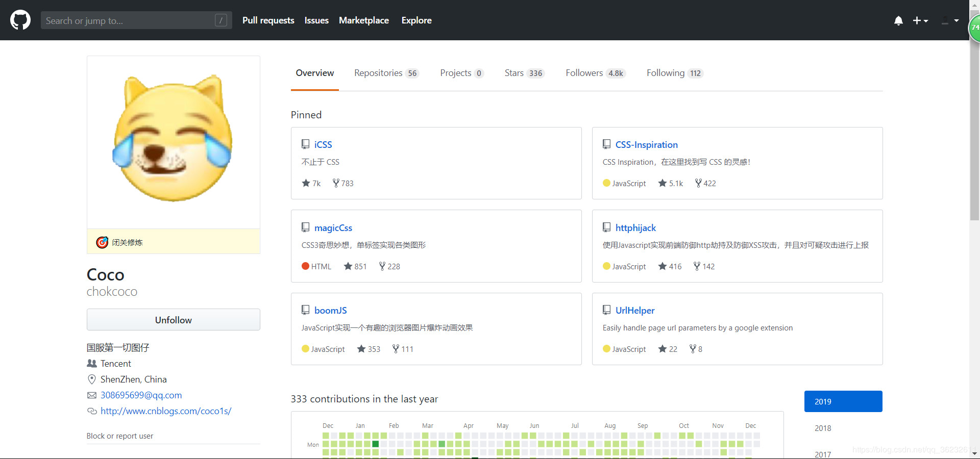Click the 22 stars of UrlHelper
The height and width of the screenshot is (459, 980).
pos(668,349)
